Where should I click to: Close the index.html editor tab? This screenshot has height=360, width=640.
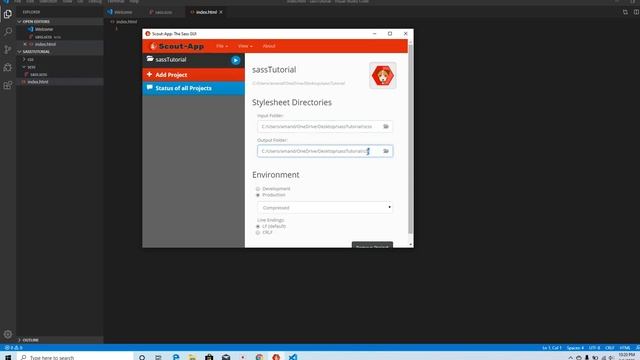pos(221,12)
